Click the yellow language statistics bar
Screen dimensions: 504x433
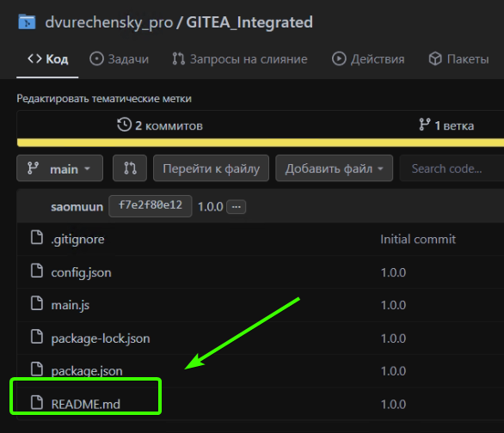pyautogui.click(x=261, y=143)
